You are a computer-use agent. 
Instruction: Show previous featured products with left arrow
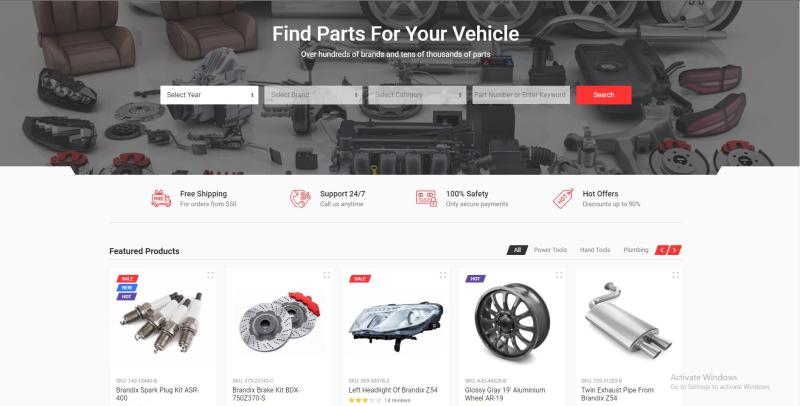(x=662, y=250)
